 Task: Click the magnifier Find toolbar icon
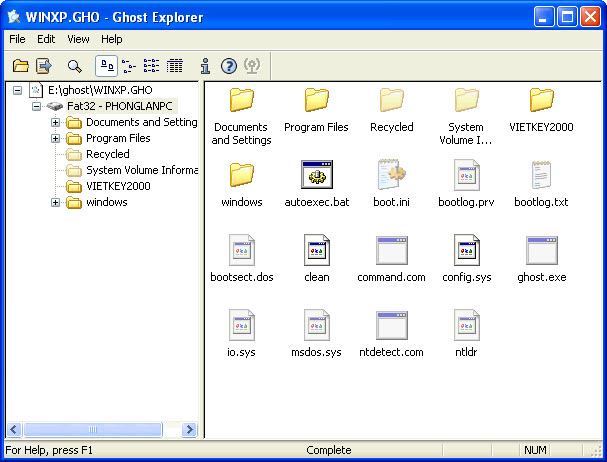click(x=74, y=66)
